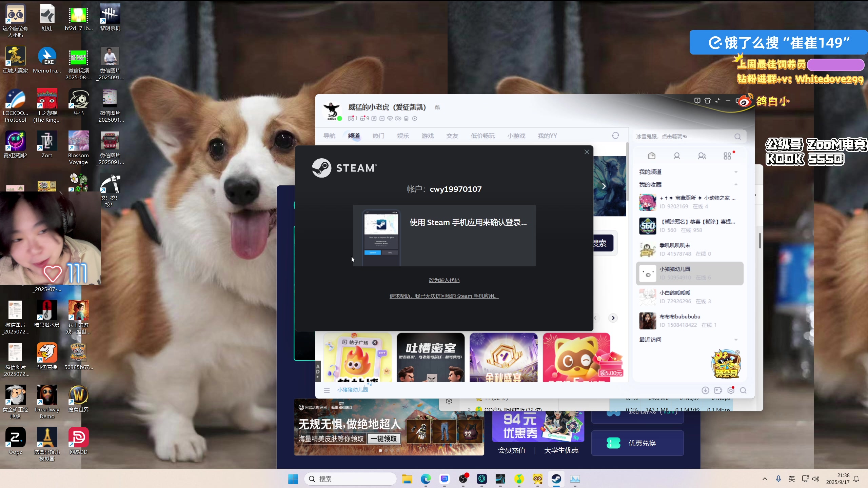Open the 导航 tab in YY
Screen dimensions: 868x488
(329, 136)
